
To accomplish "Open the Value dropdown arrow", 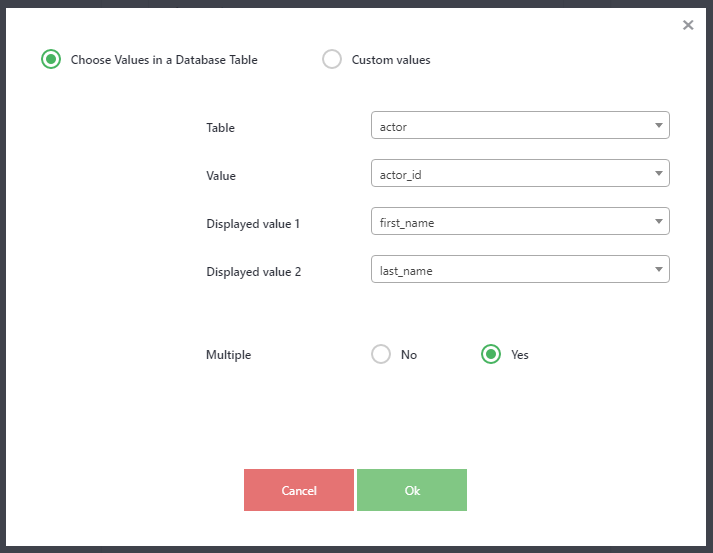I will point(658,173).
